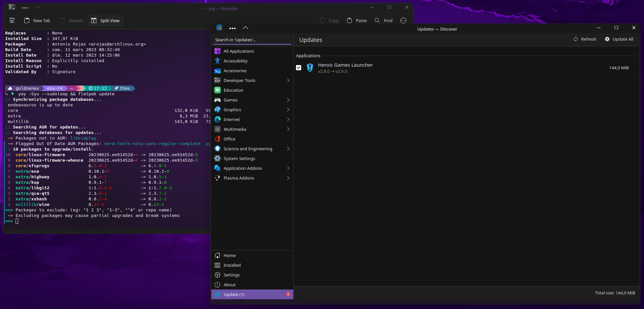Viewport: 644px width, 309px height.
Task: Click the Heroic Games Launcher app icon
Action: coord(310,68)
